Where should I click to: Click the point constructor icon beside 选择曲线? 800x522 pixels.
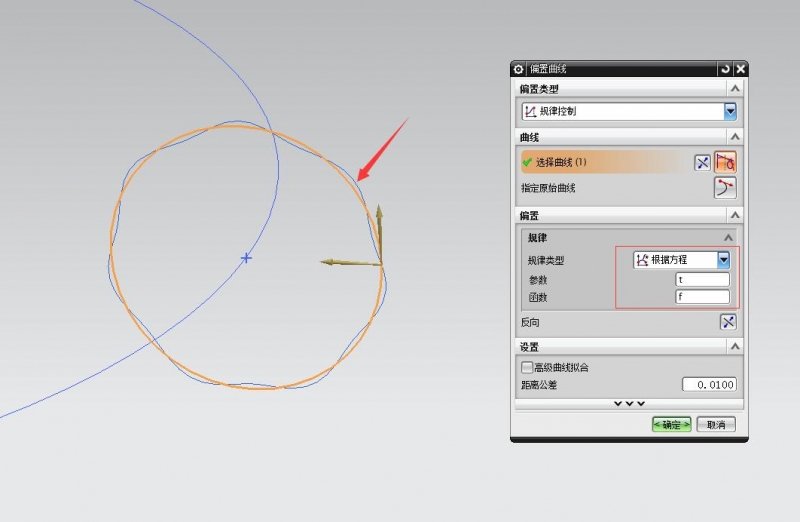pyautogui.click(x=701, y=162)
